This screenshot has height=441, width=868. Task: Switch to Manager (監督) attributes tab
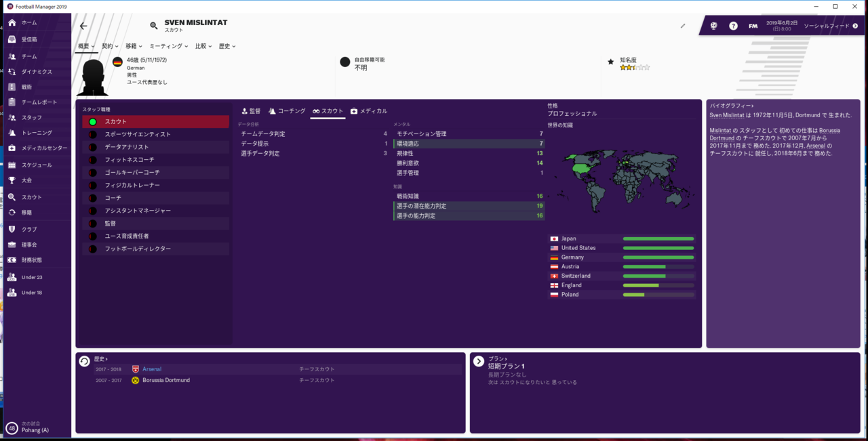(x=251, y=110)
